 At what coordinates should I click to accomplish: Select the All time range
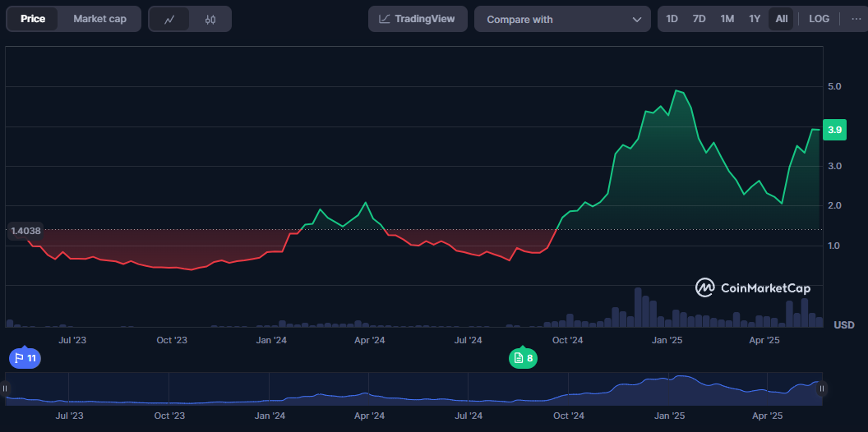tap(781, 19)
